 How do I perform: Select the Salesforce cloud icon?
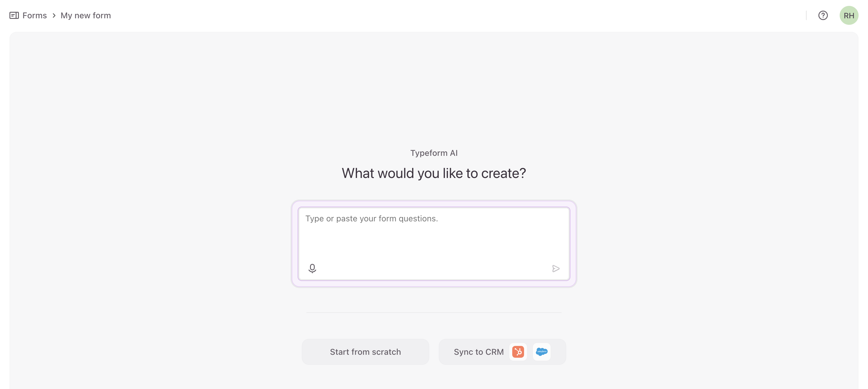click(541, 352)
